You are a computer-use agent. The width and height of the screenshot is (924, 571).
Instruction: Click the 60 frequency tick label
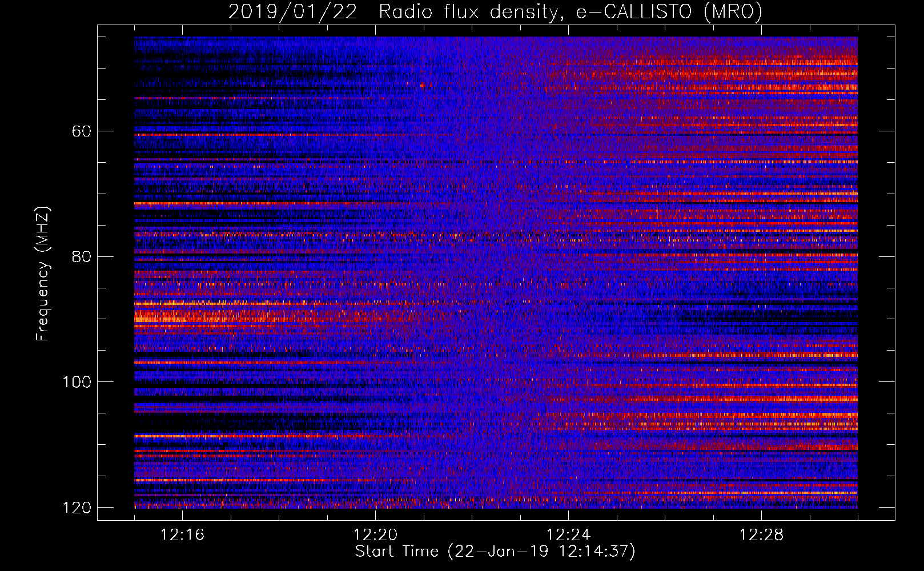click(x=82, y=131)
